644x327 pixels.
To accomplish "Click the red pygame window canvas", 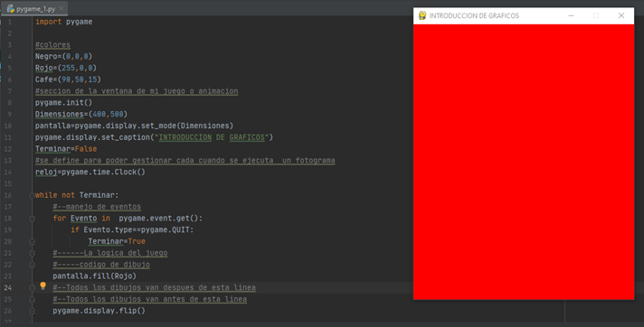I will 524,162.
